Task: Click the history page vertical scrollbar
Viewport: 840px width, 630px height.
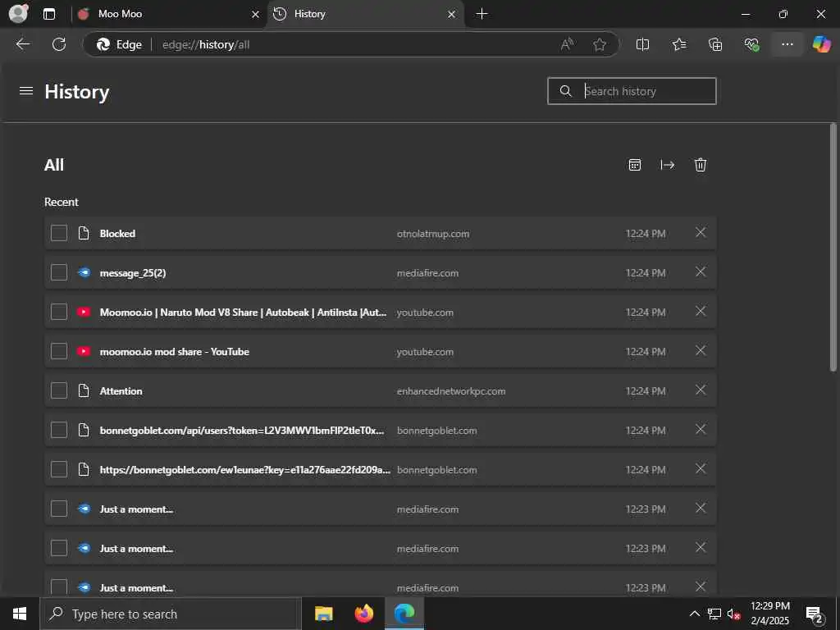Action: (833, 246)
